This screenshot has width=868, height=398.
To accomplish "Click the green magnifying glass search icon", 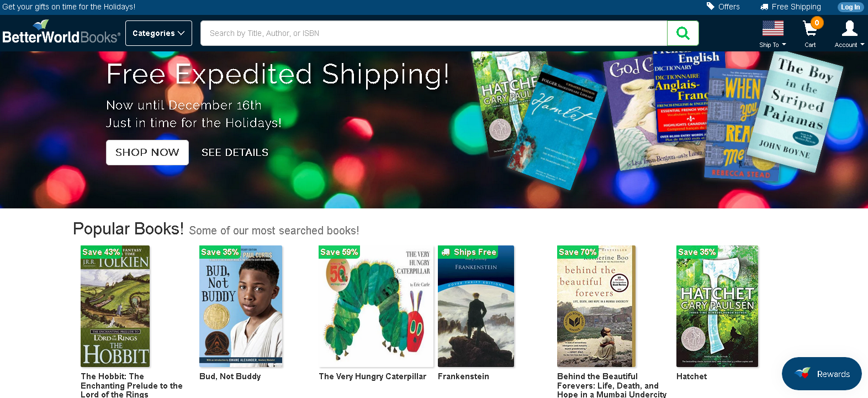I will (682, 33).
